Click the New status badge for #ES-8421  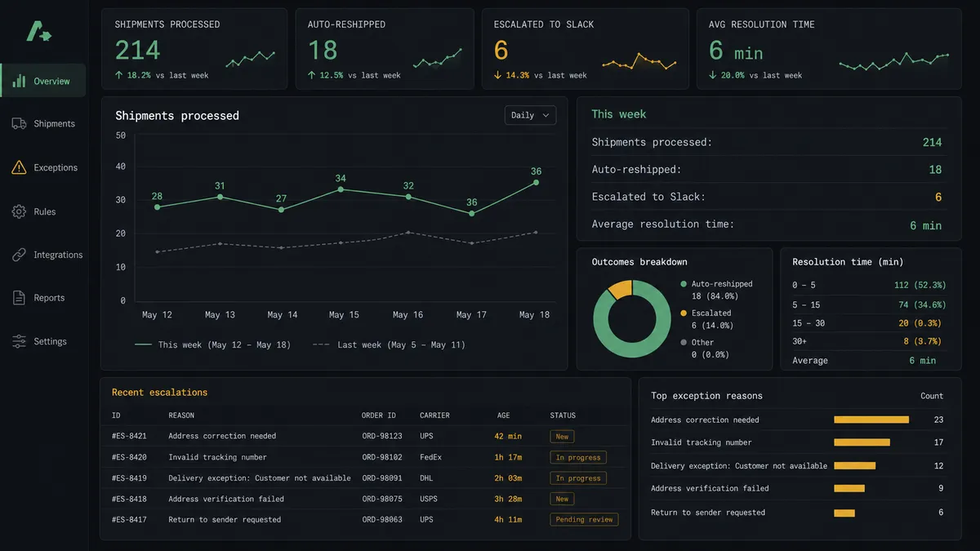[x=562, y=437]
